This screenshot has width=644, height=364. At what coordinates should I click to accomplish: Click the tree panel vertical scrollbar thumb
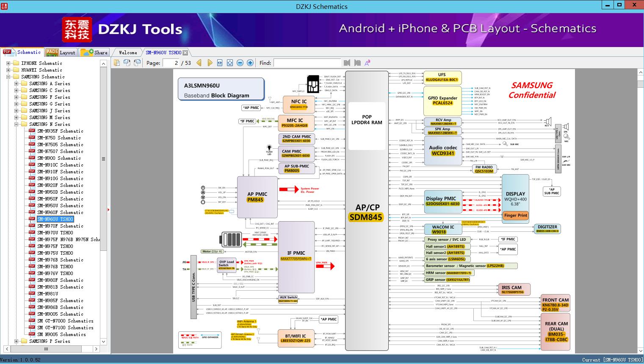tap(103, 159)
